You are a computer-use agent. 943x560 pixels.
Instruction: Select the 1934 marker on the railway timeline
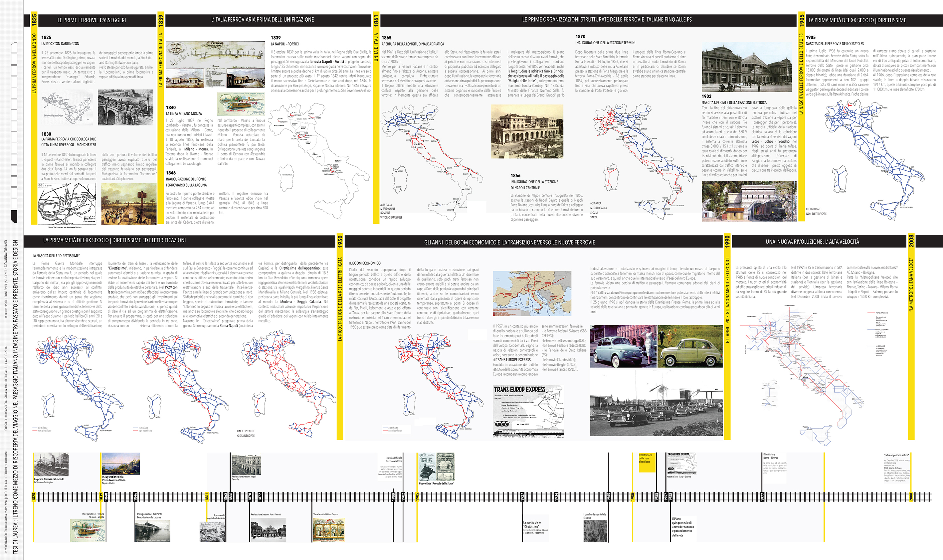pyautogui.click(x=556, y=497)
